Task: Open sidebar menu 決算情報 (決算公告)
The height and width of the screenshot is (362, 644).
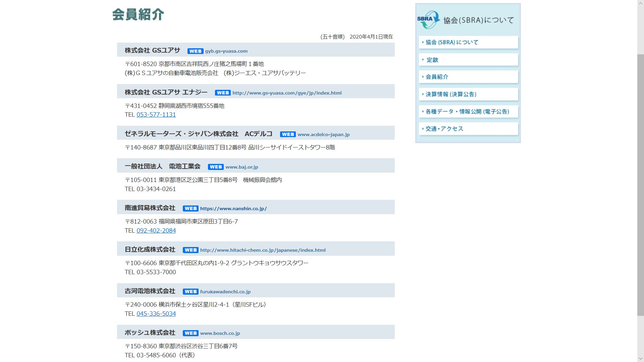Action: click(469, 94)
